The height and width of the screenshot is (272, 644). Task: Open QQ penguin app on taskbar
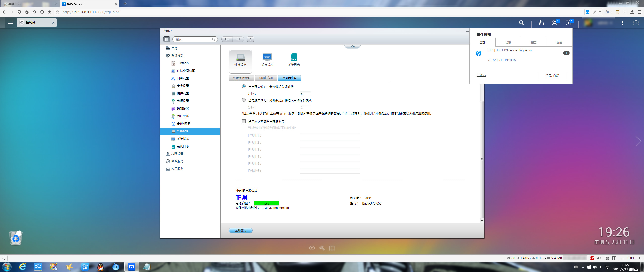(100, 267)
